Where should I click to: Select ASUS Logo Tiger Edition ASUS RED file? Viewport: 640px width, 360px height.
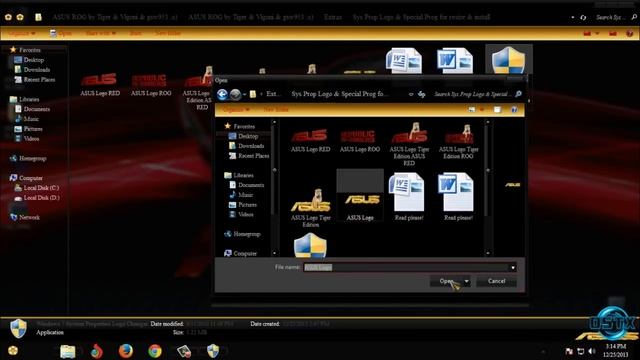tap(409, 144)
